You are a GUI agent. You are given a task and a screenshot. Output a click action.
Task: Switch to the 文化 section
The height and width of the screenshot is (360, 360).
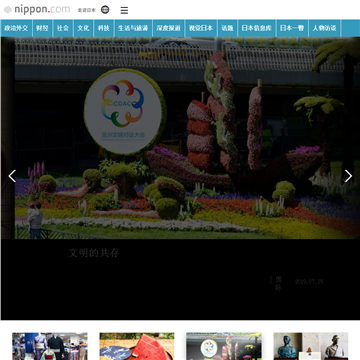click(x=83, y=28)
